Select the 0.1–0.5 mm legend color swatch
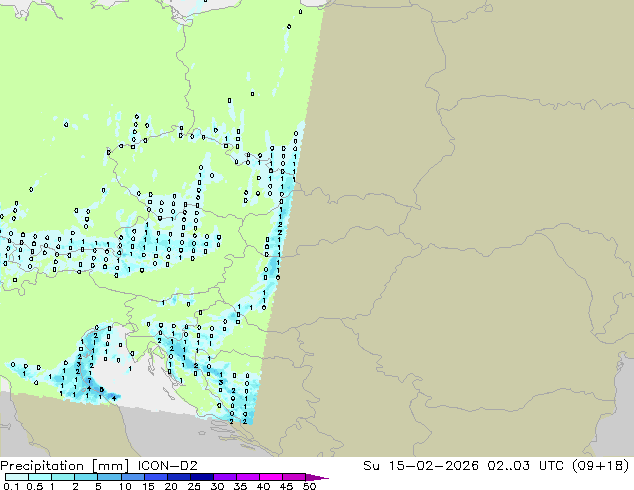Image resolution: width=634 pixels, height=490 pixels. [x=17, y=477]
